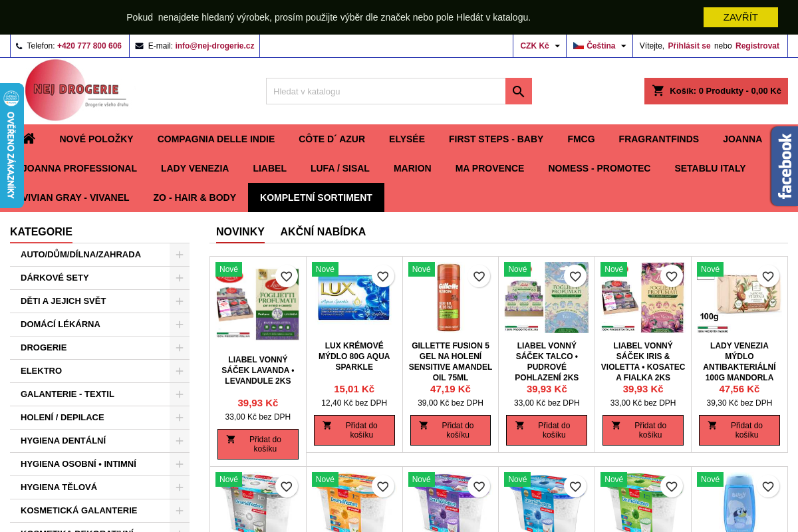This screenshot has height=532, width=798.
Task: Expand DROGERIE category
Action: [x=180, y=348]
